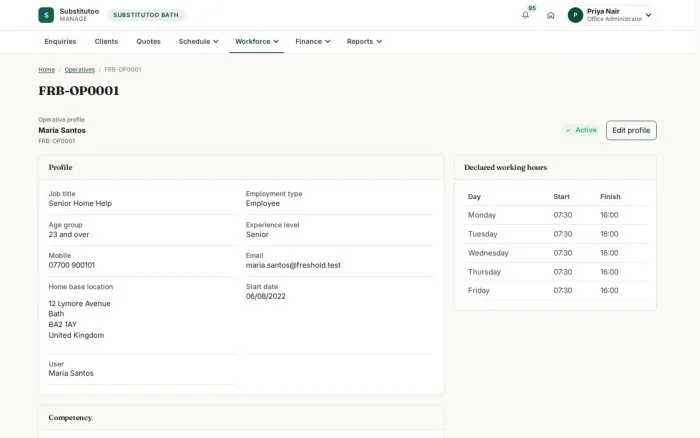This screenshot has height=438, width=700.
Task: Open the Finance dropdown menu
Action: point(312,42)
